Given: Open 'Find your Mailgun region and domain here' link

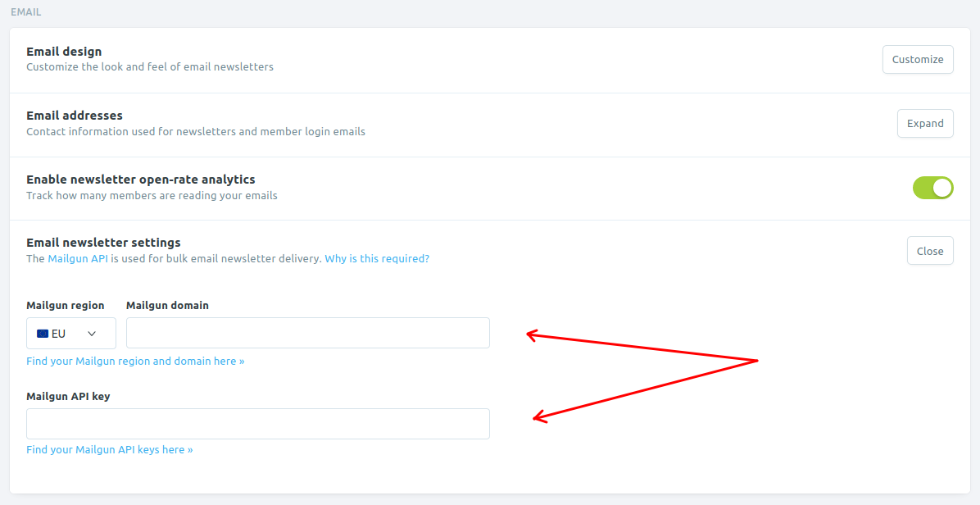Looking at the screenshot, I should pyautogui.click(x=136, y=361).
